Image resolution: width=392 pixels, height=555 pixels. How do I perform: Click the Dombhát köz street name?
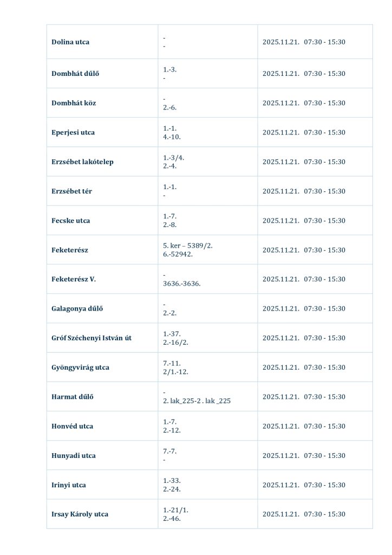[74, 103]
